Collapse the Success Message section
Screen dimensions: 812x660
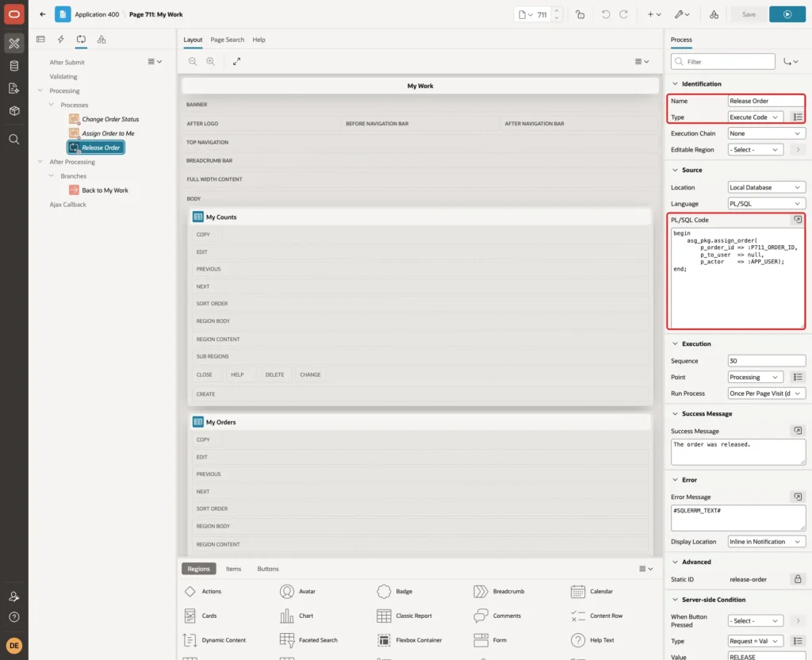tap(675, 413)
